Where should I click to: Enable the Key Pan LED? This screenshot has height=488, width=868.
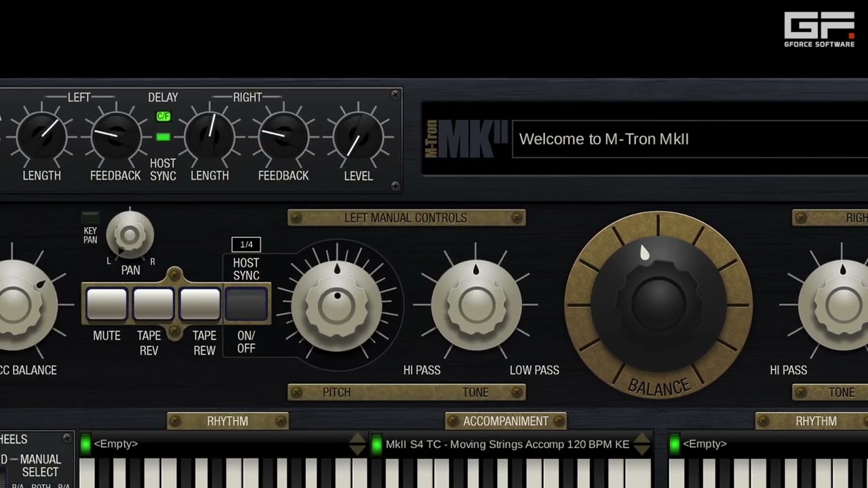[x=90, y=218]
